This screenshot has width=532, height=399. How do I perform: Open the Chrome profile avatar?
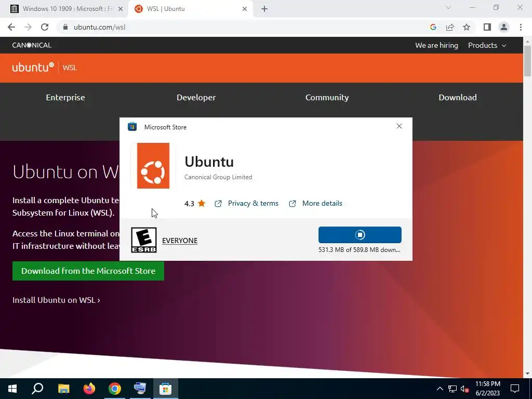click(504, 27)
